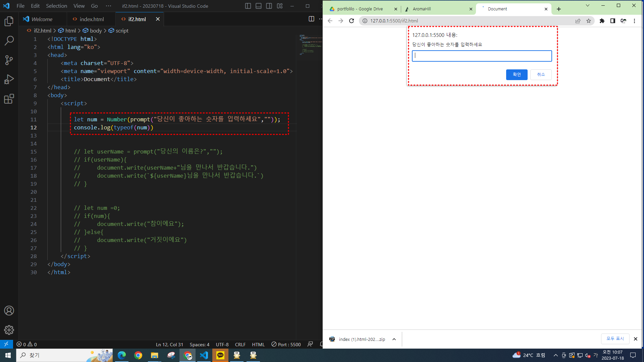Toggle the primary sidebar layout button

[248, 6]
